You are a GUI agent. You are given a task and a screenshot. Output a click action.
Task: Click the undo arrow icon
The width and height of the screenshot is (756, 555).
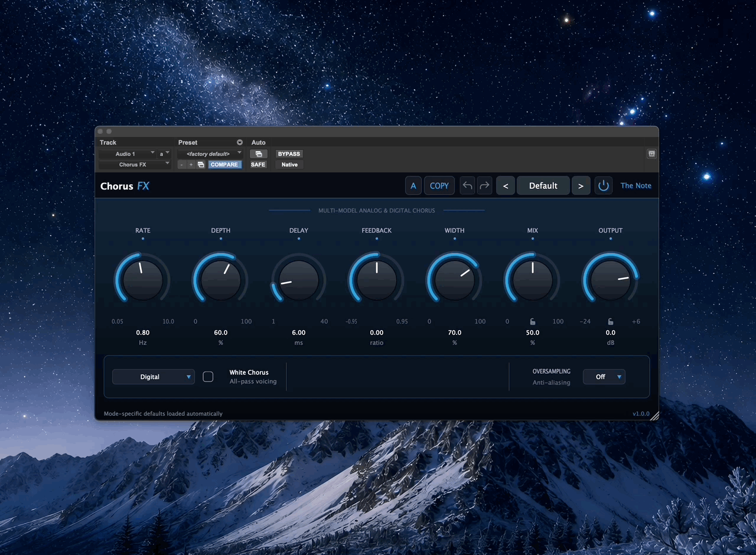click(467, 185)
